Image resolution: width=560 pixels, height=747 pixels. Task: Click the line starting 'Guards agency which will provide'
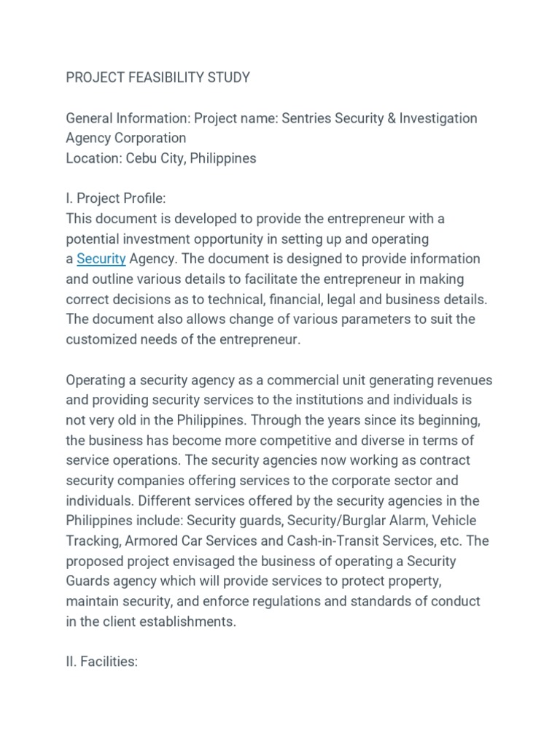[254, 581]
